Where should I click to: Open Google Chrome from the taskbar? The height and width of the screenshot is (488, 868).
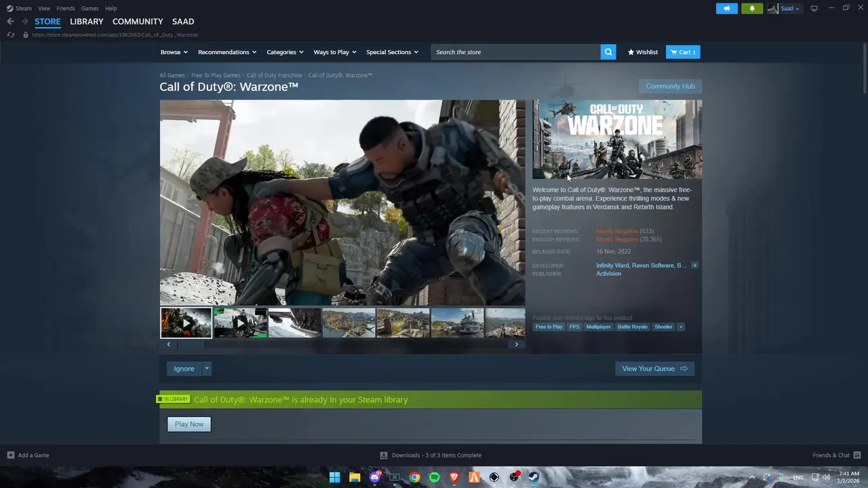[414, 477]
